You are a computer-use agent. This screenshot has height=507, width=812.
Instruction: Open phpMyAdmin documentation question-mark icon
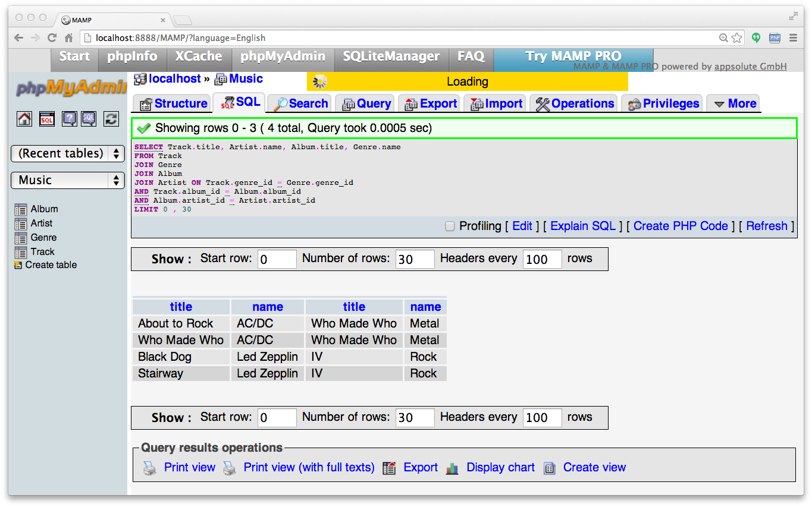70,119
